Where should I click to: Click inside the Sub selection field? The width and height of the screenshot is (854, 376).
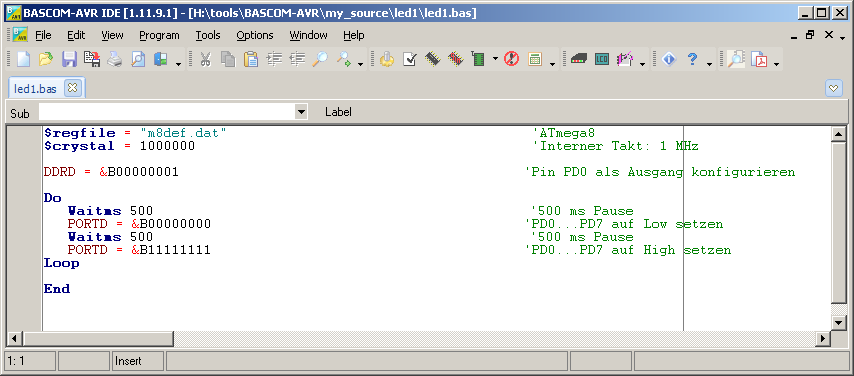[167, 112]
